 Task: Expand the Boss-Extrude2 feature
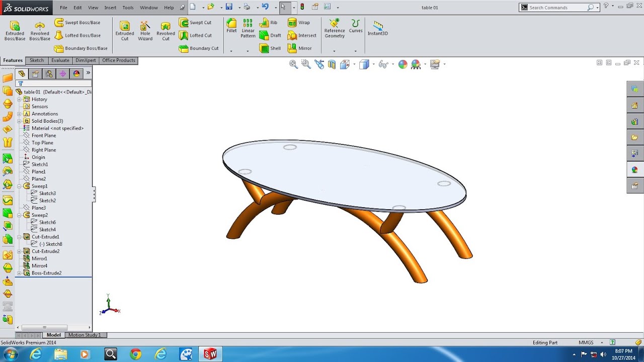19,273
